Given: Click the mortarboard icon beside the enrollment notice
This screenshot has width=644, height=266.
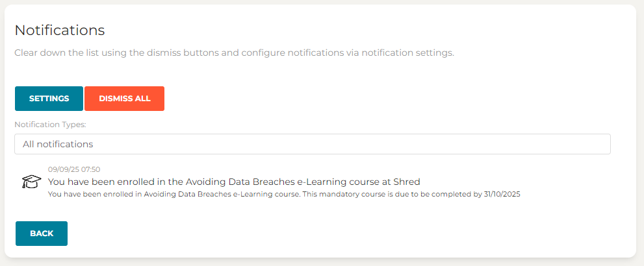Looking at the screenshot, I should (x=31, y=182).
